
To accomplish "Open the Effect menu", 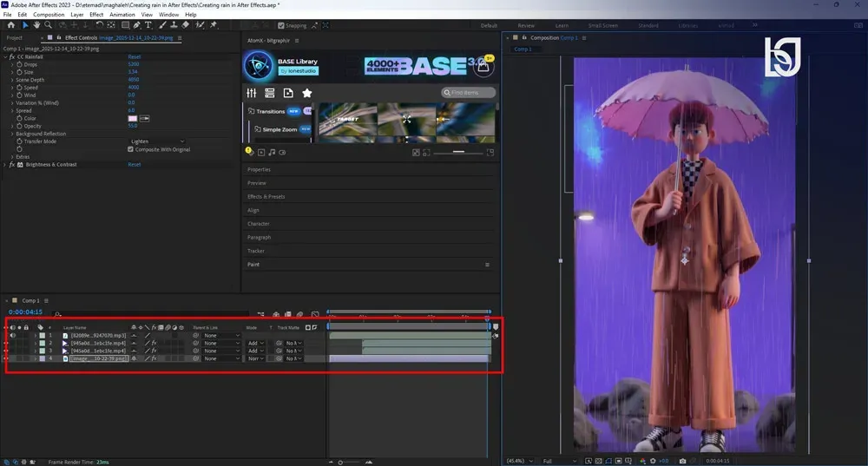I will (x=96, y=15).
